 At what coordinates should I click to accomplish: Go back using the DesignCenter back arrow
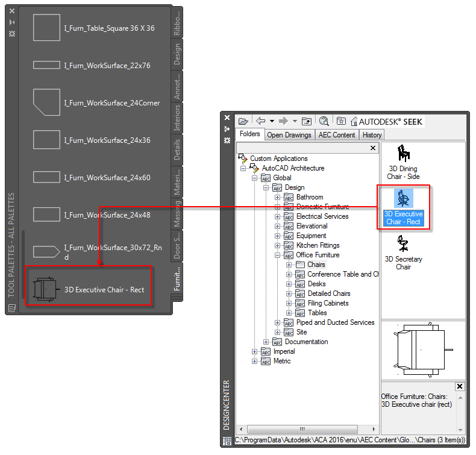pos(261,121)
